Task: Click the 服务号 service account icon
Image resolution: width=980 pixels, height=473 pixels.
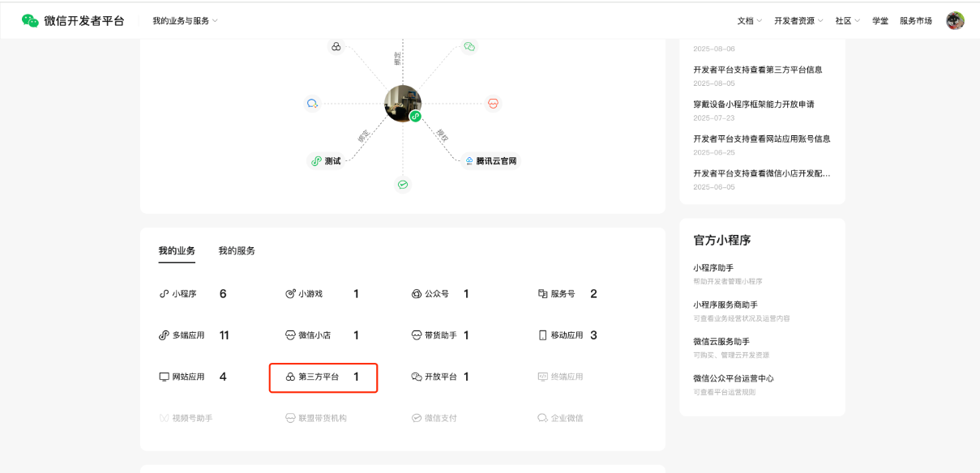Action: coord(543,294)
